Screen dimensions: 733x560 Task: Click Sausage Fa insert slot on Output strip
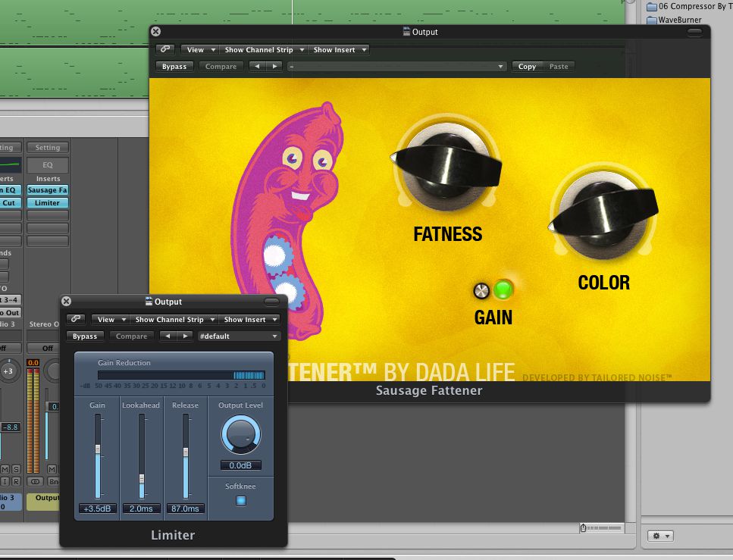(x=48, y=189)
